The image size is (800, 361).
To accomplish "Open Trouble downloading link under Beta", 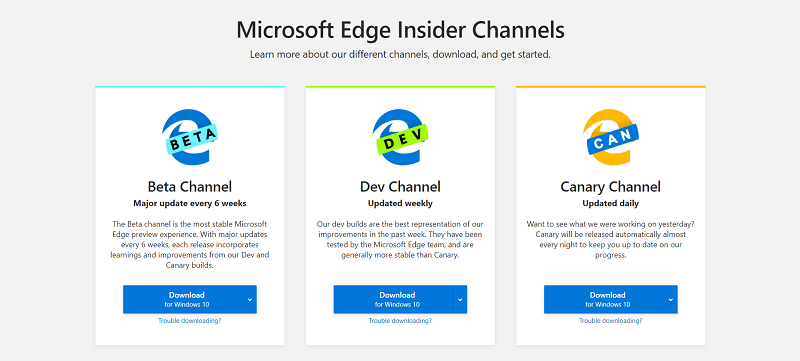I will (x=190, y=321).
